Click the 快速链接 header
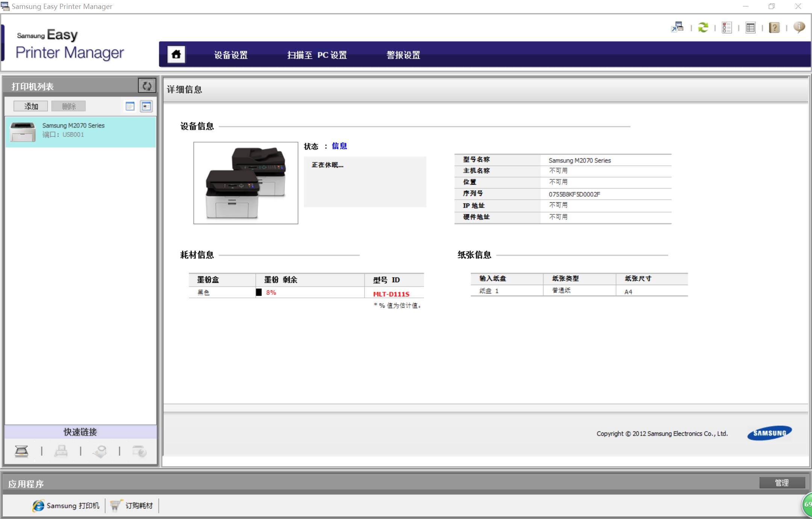This screenshot has width=812, height=519. (x=80, y=432)
